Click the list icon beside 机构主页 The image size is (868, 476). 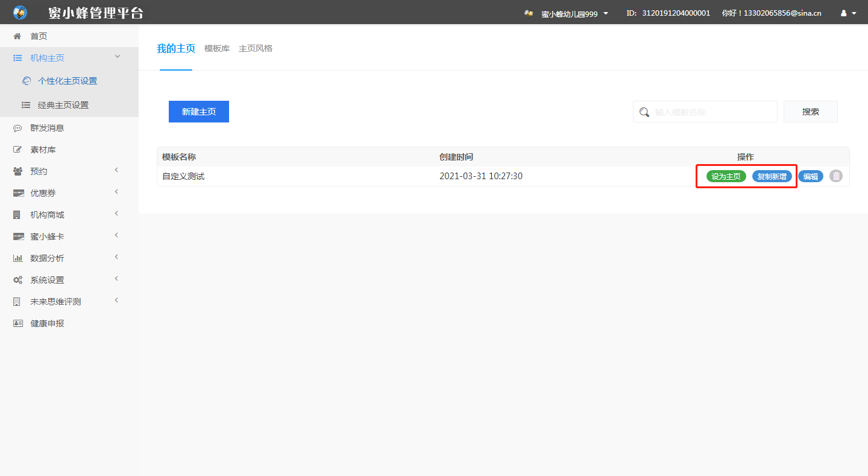coord(17,58)
